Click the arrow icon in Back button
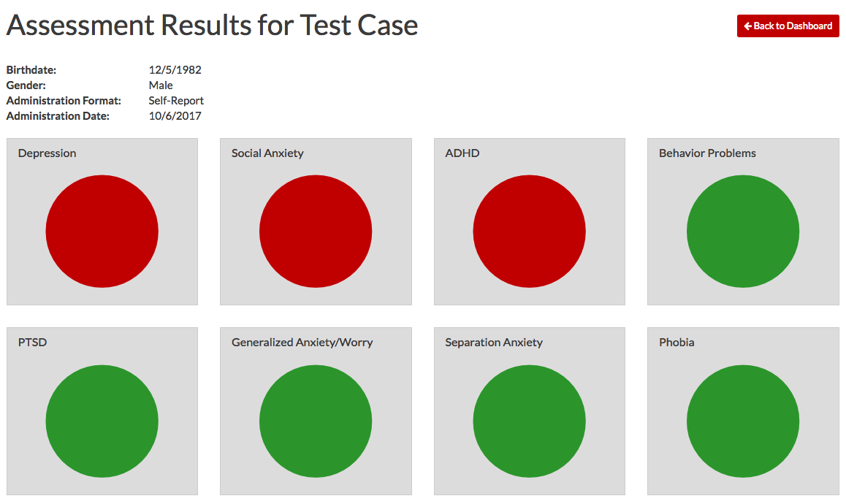 coord(747,26)
